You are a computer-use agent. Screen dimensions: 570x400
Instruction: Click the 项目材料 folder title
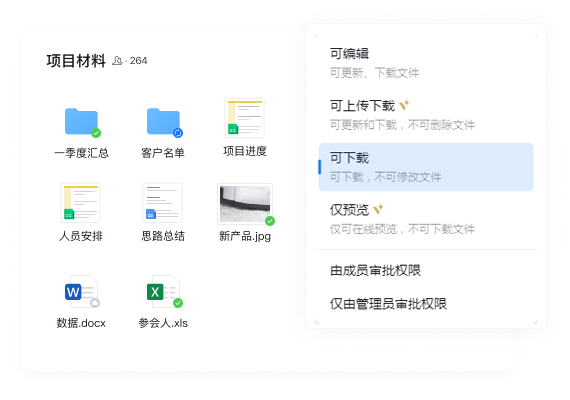tap(76, 61)
